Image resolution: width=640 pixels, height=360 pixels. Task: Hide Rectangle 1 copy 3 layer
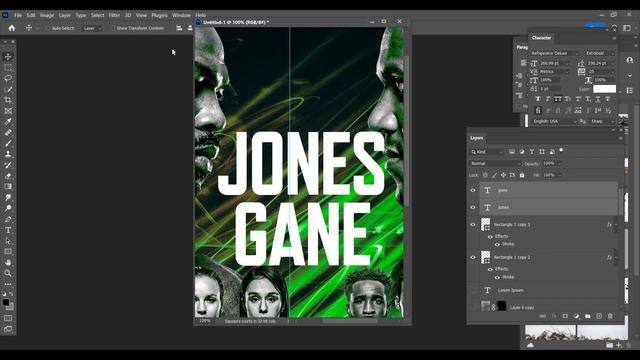click(473, 225)
